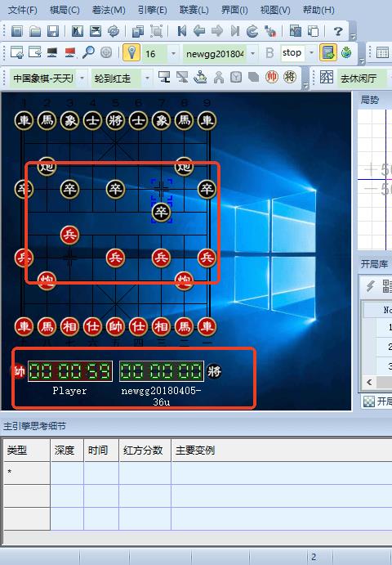This screenshot has width=392, height=565.
Task: Save the game with floppy disk icon
Action: [x=53, y=31]
